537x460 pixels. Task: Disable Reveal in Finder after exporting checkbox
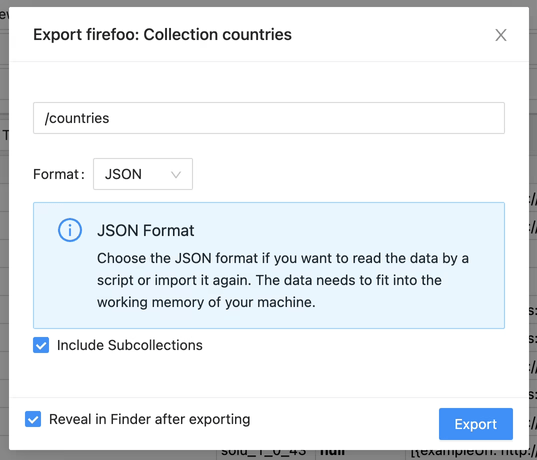point(33,419)
